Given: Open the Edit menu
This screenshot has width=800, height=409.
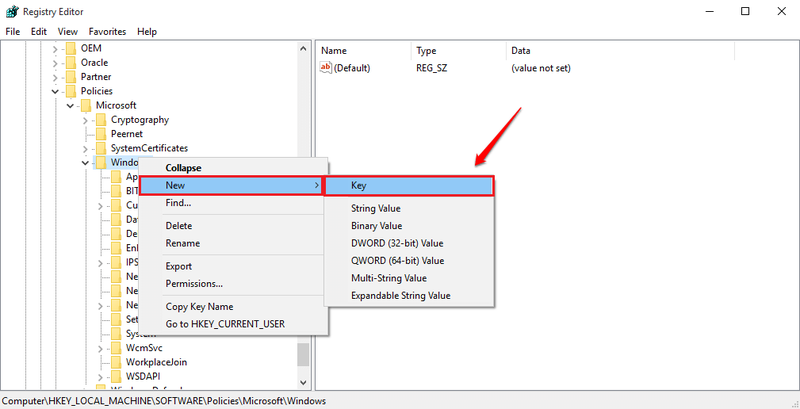Looking at the screenshot, I should (39, 32).
